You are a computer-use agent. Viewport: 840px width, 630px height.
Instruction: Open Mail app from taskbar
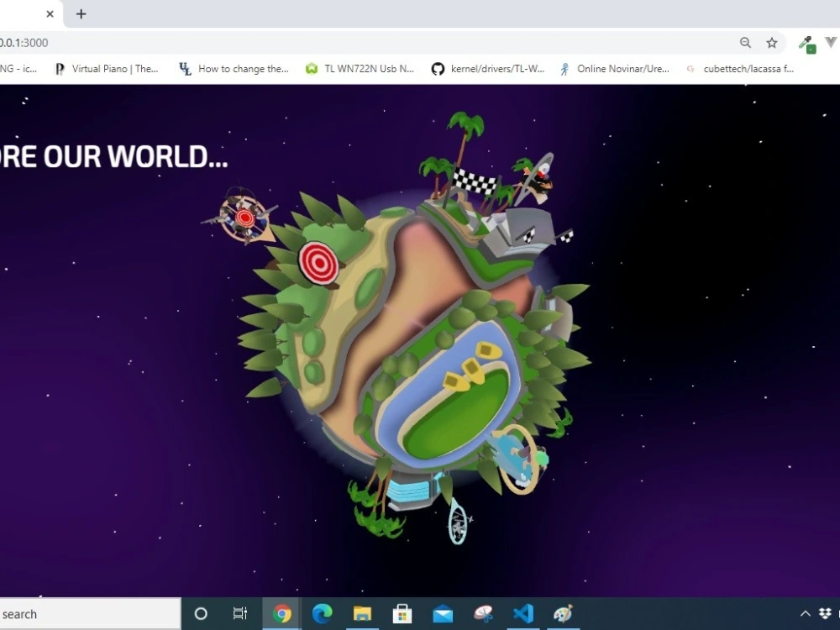[443, 613]
